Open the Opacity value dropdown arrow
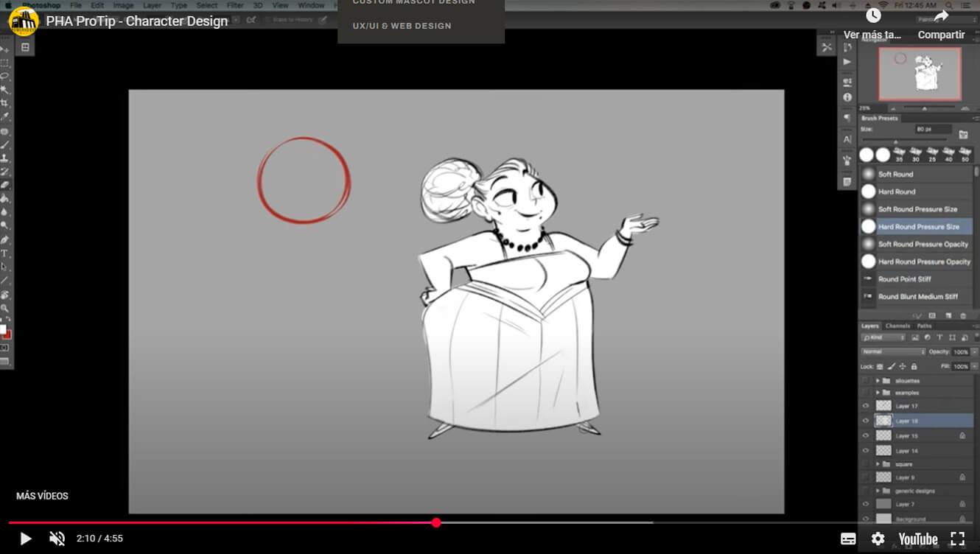Viewport: 980px width, 554px height. click(x=974, y=352)
